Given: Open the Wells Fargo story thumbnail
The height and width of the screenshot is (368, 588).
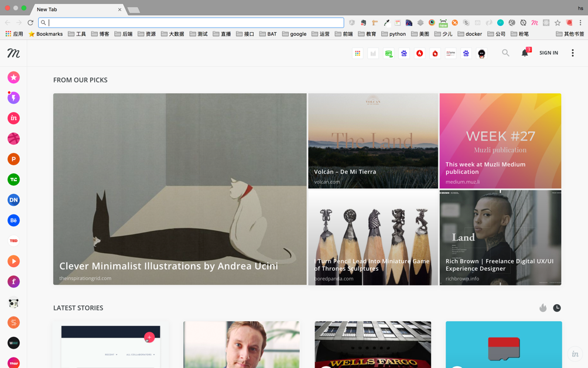Looking at the screenshot, I should pos(372,345).
